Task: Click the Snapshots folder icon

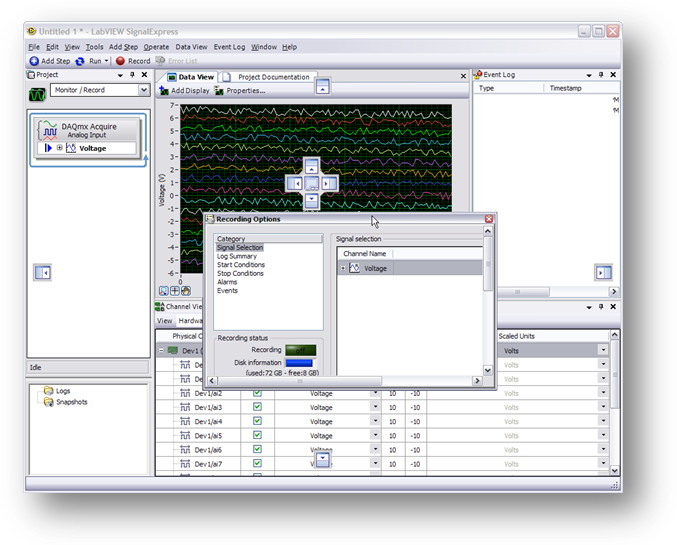Action: tap(47, 402)
